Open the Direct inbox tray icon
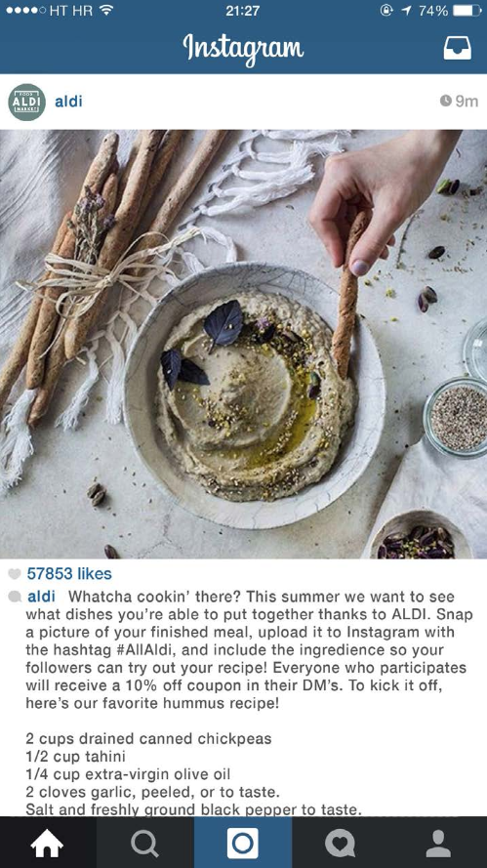 coord(457,48)
